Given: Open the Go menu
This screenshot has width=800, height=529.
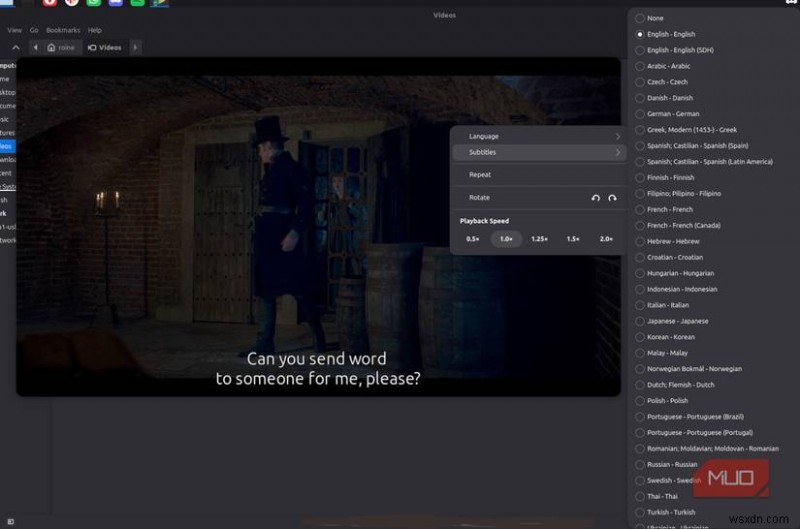Looking at the screenshot, I should (34, 30).
